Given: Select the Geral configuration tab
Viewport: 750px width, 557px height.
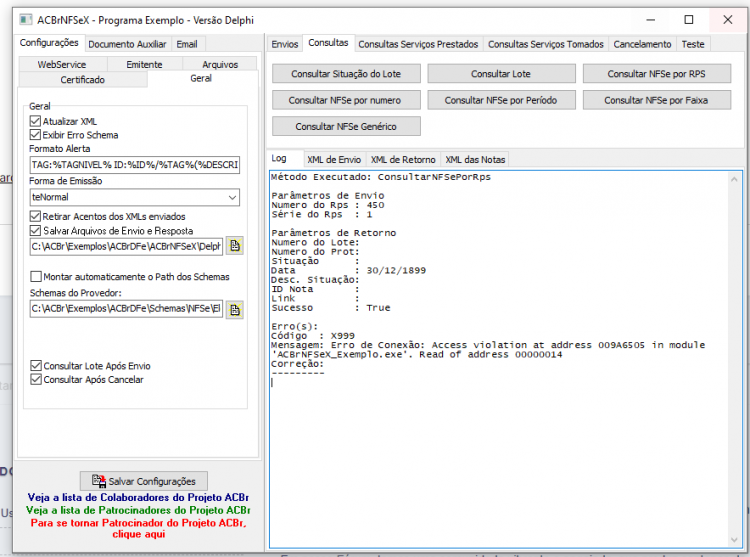Looking at the screenshot, I should click(201, 78).
